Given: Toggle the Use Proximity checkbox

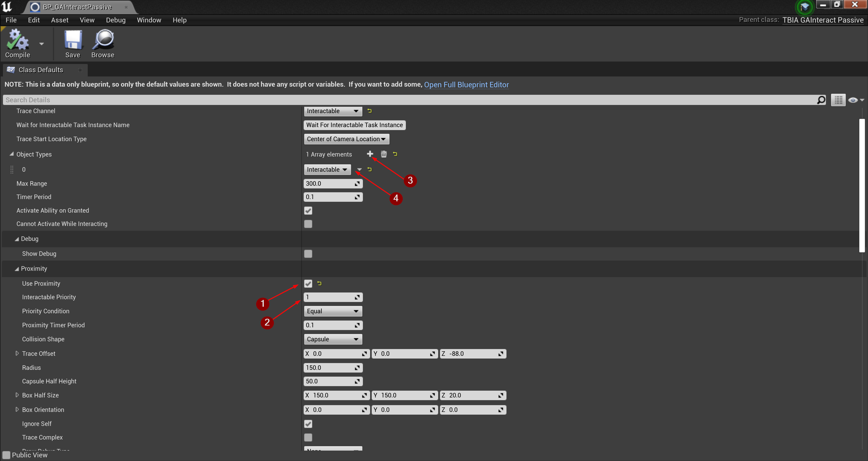Looking at the screenshot, I should pyautogui.click(x=308, y=283).
